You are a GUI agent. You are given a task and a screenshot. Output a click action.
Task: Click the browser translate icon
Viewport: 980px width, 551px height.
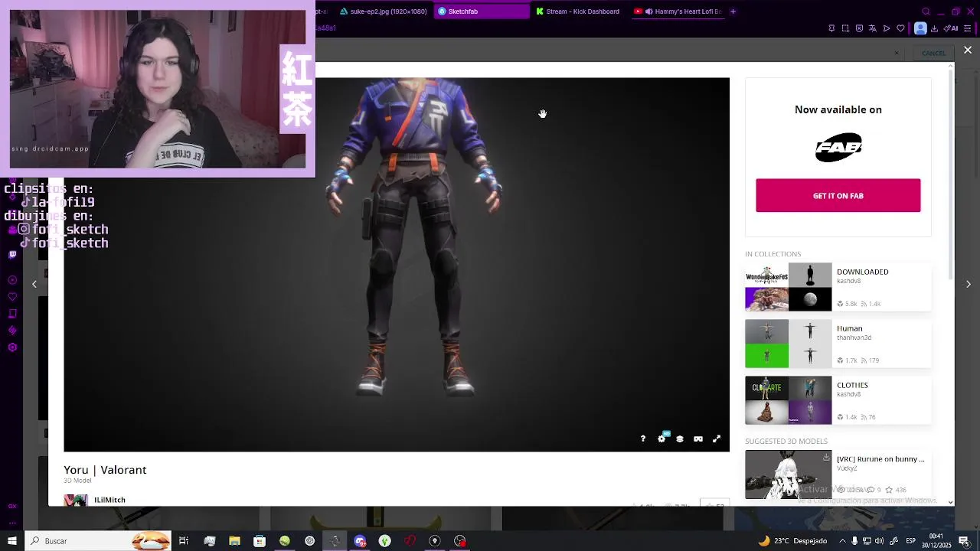coord(873,28)
